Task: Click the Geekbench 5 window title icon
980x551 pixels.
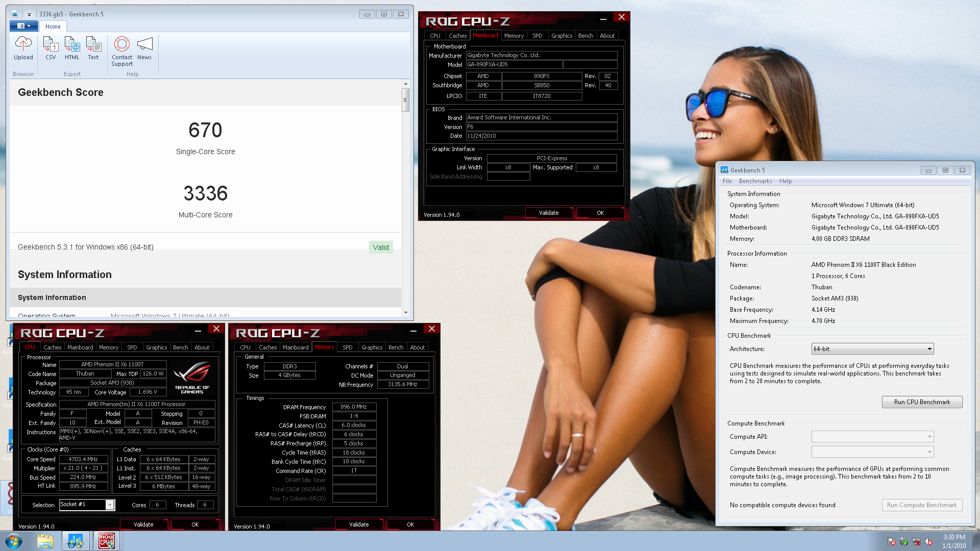Action: (724, 170)
